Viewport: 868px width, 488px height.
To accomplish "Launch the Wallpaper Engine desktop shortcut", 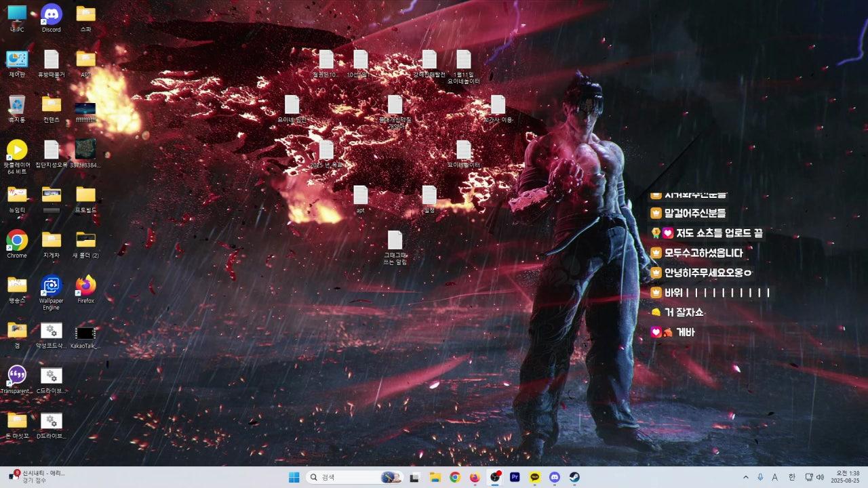I will 52,293.
